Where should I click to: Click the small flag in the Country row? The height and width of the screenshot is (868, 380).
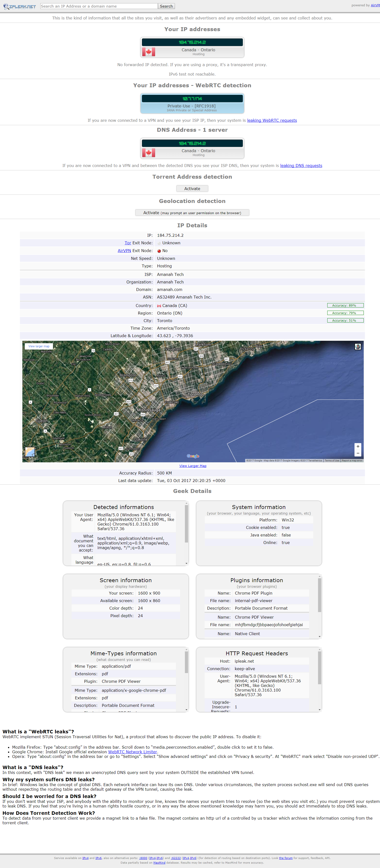(159, 306)
